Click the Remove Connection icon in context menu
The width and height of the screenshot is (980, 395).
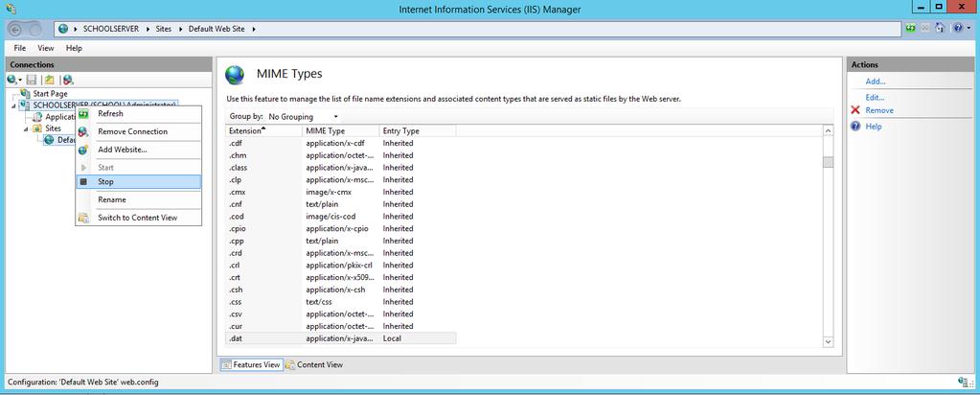point(83,131)
